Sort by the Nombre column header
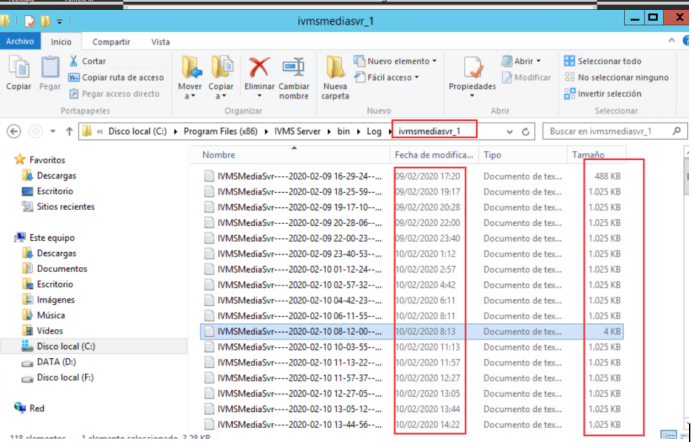 tap(290, 155)
